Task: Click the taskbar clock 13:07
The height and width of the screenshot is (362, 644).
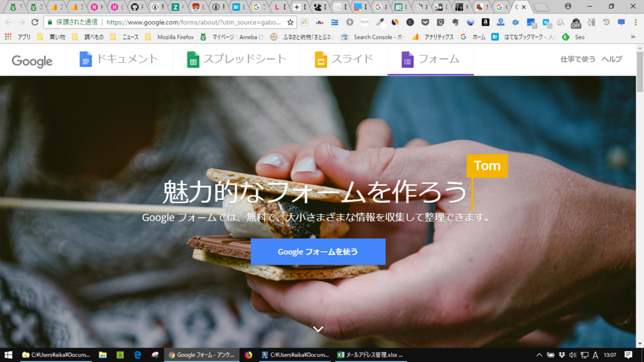Action: 610,355
